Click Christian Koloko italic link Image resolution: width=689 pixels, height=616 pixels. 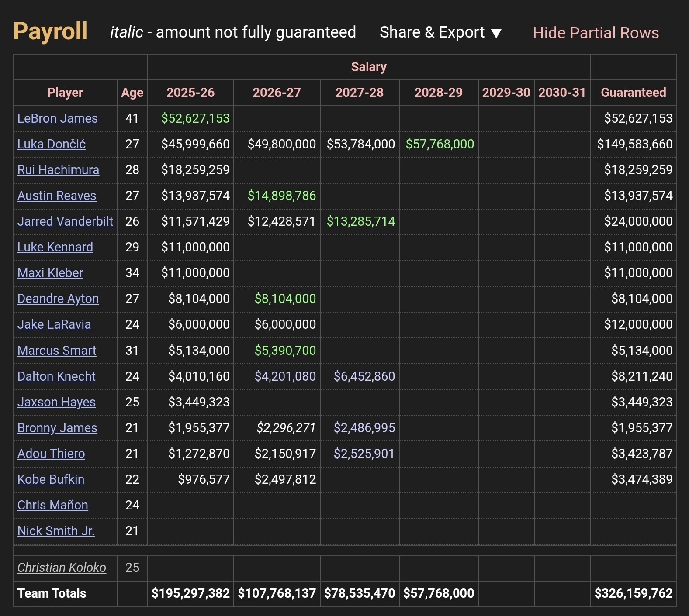click(x=62, y=568)
